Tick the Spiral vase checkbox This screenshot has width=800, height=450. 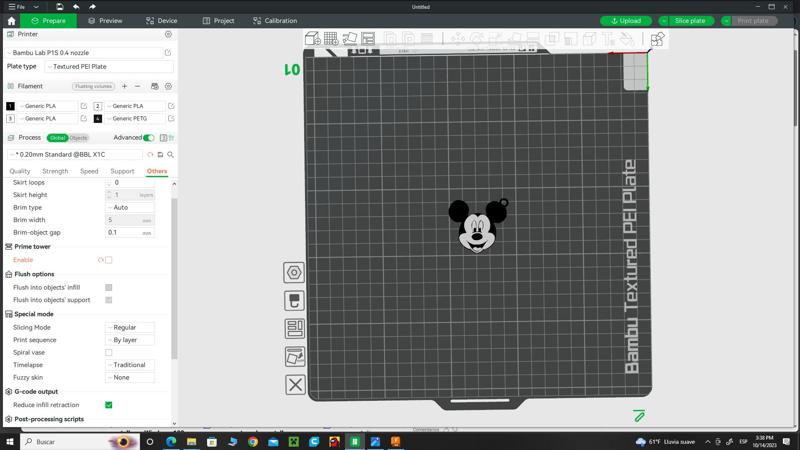coord(109,353)
